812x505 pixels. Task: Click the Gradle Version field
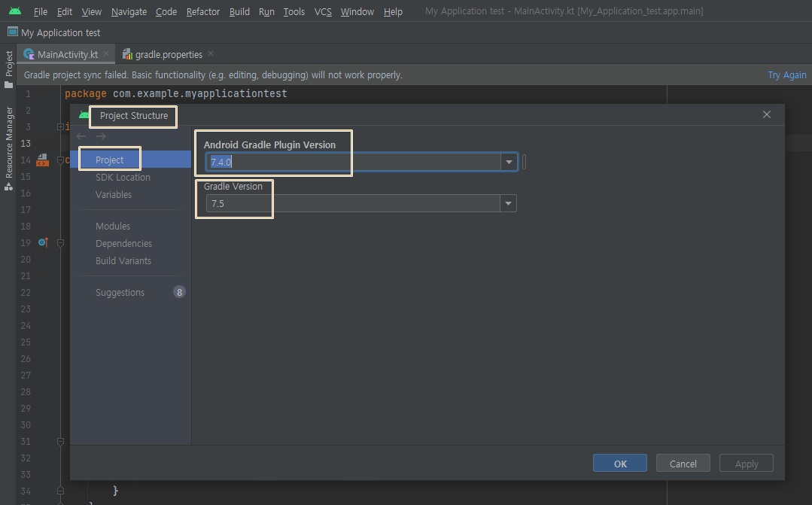[353, 203]
